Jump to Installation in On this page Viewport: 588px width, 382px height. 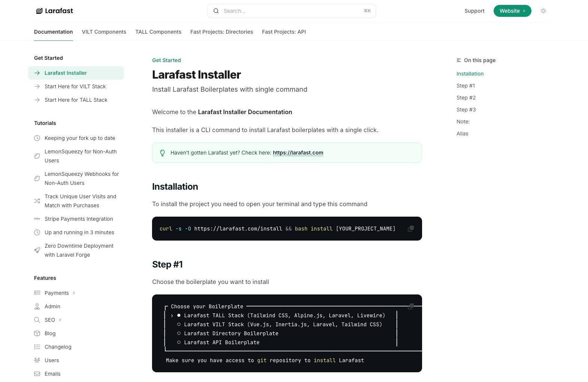pyautogui.click(x=470, y=74)
